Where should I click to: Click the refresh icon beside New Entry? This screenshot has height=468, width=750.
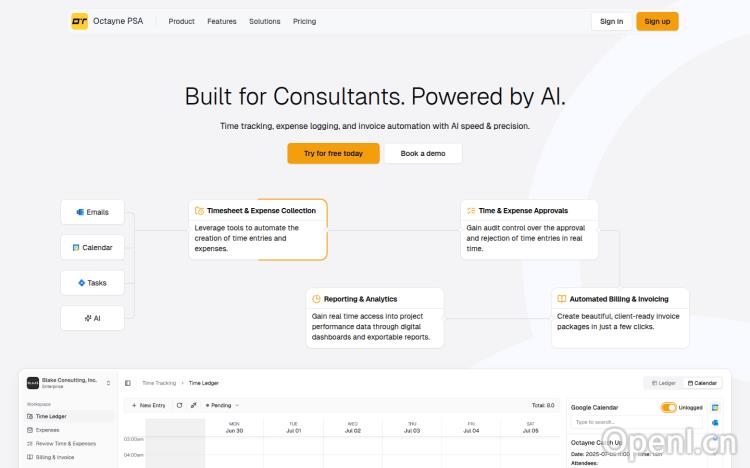[x=179, y=405]
